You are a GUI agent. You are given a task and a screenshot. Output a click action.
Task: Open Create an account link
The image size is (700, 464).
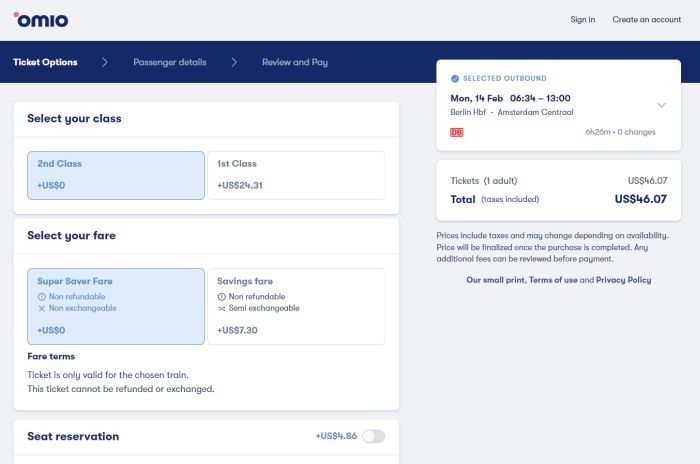[646, 20]
